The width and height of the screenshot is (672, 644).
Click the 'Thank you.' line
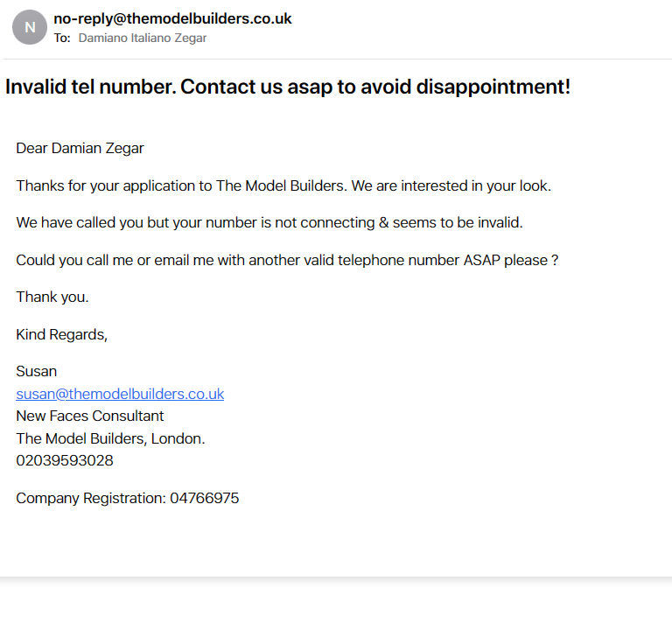tap(52, 297)
